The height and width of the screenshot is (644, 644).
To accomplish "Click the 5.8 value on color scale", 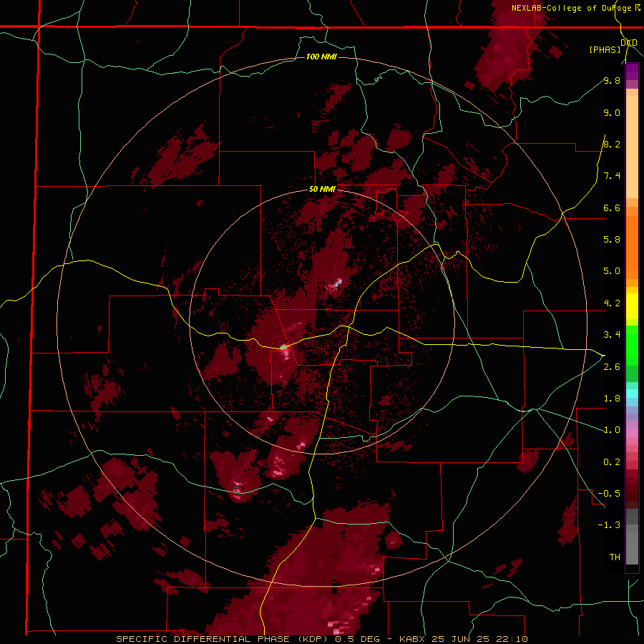I will [x=612, y=239].
